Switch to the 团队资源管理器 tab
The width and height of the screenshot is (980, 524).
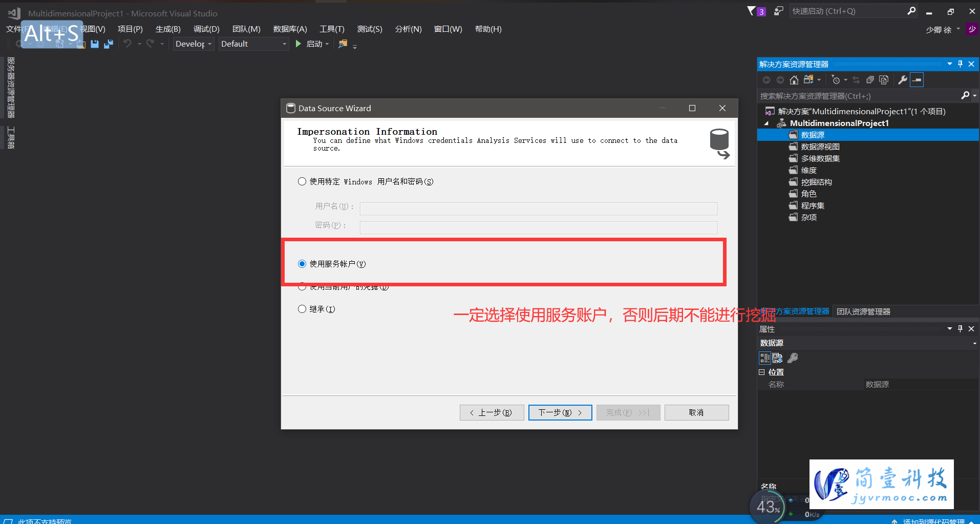[863, 311]
